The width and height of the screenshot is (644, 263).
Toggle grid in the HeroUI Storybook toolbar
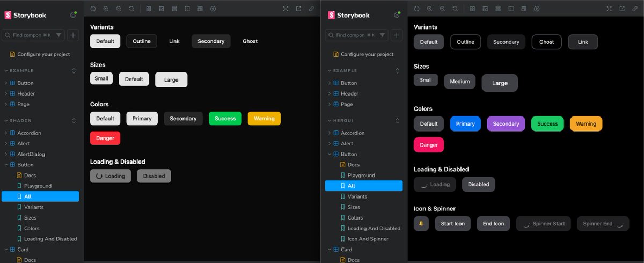coord(472,9)
